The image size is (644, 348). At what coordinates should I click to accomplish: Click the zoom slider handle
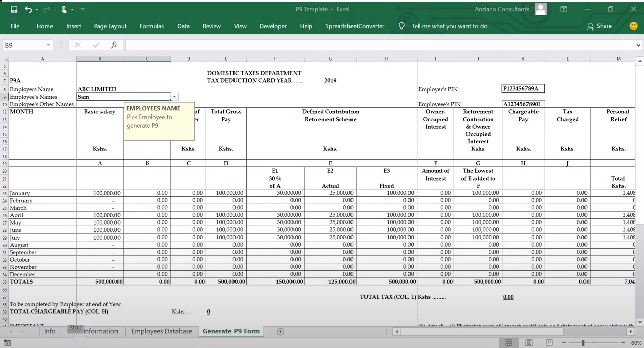click(583, 343)
